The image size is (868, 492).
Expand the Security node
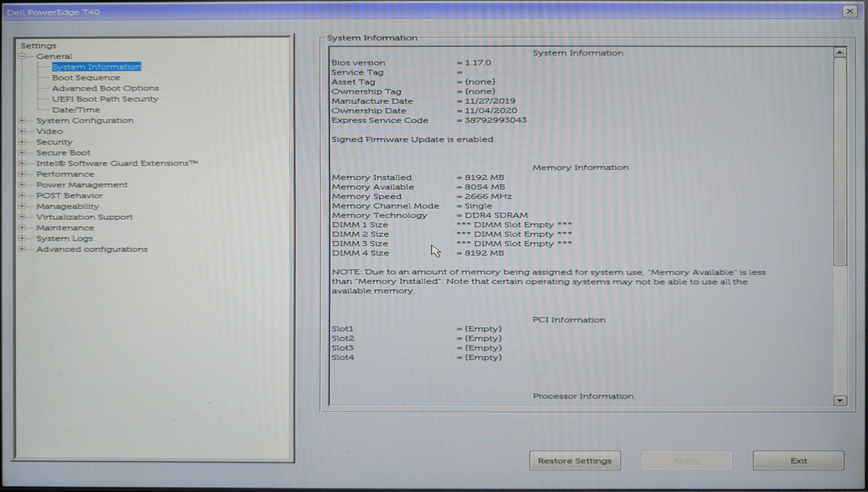pos(22,142)
